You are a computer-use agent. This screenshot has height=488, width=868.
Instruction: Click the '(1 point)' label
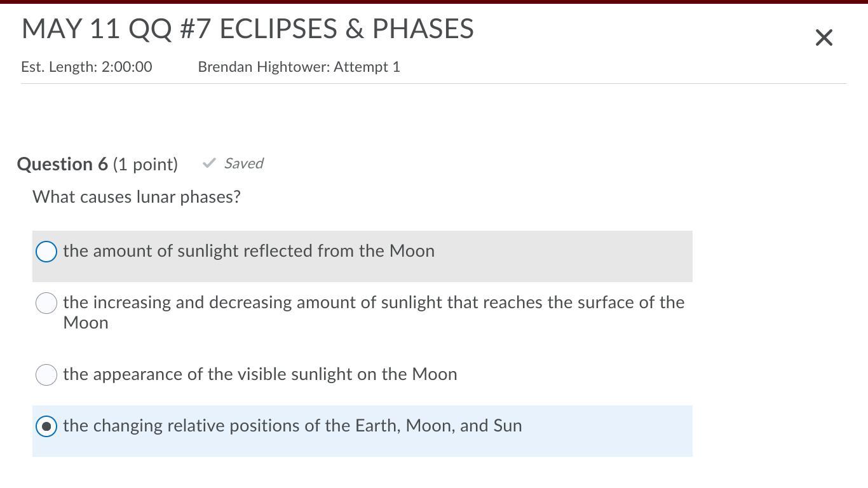[146, 164]
